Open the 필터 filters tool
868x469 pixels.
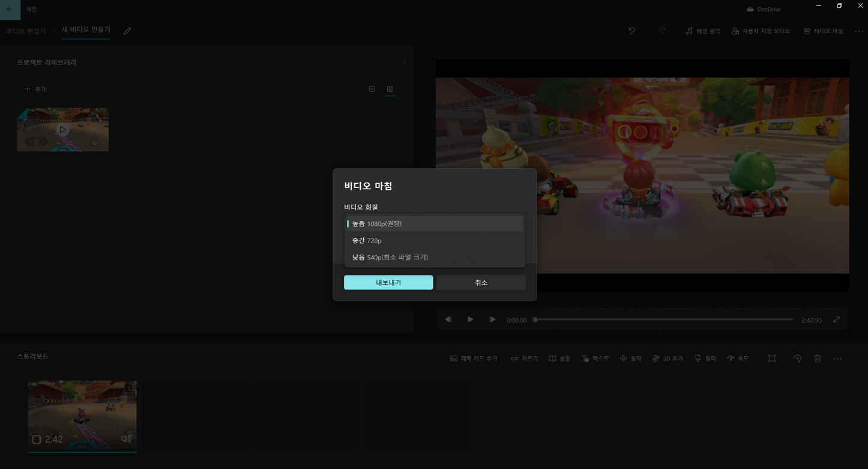705,359
